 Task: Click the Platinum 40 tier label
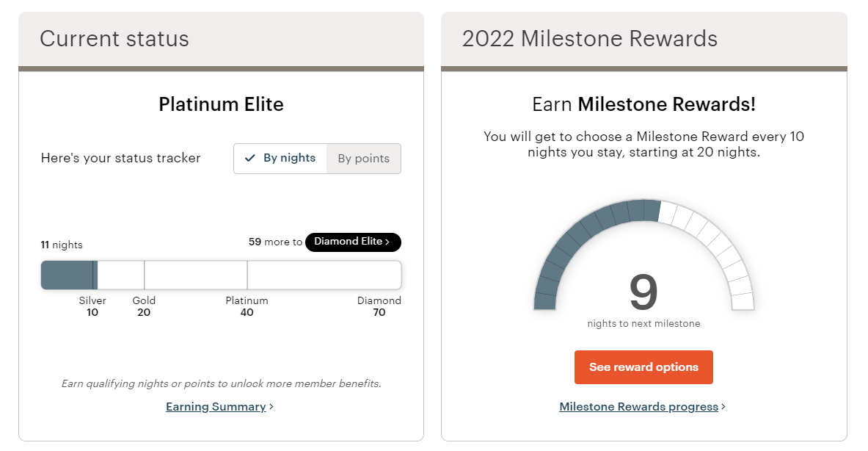pyautogui.click(x=247, y=306)
